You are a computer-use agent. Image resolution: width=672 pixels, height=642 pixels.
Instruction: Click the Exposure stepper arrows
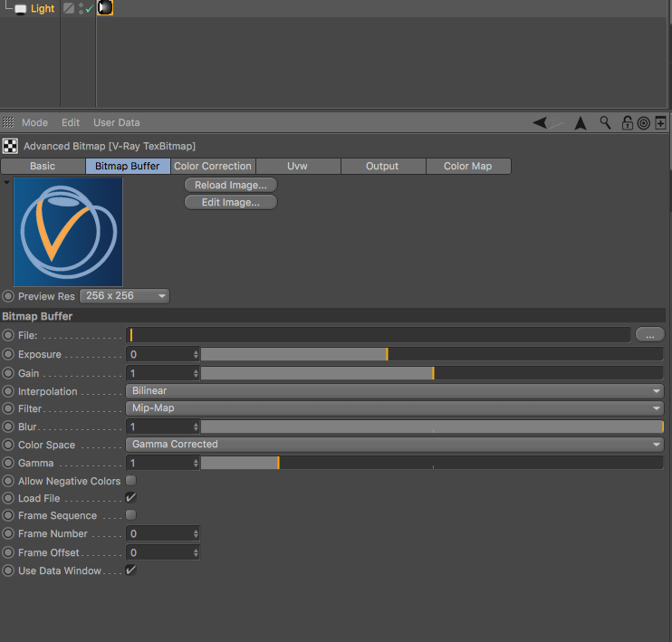[x=196, y=354]
